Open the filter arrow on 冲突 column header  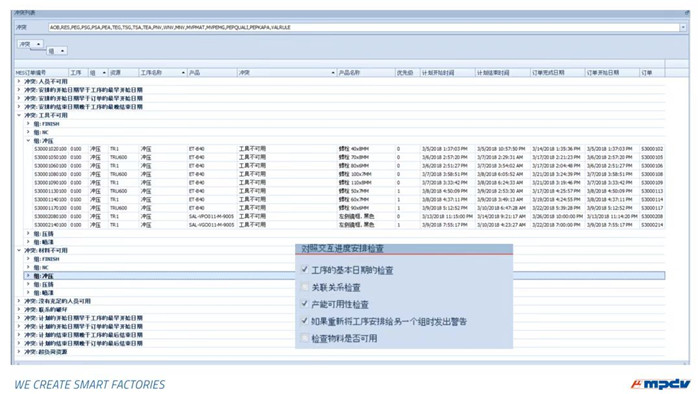[333, 72]
